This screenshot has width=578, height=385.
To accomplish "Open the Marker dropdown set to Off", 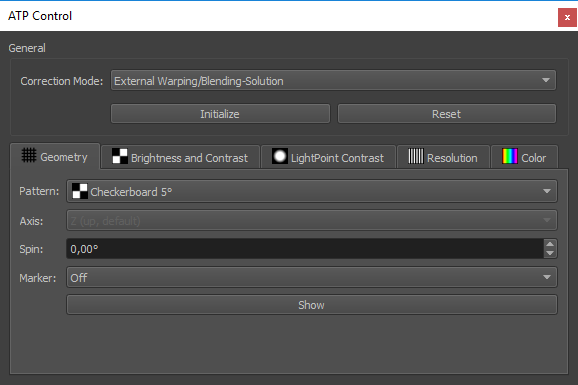I will click(x=312, y=277).
